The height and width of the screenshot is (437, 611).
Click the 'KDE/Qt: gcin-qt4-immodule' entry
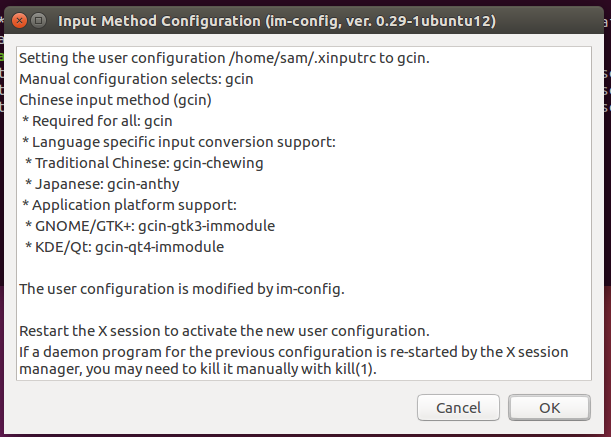(125, 246)
